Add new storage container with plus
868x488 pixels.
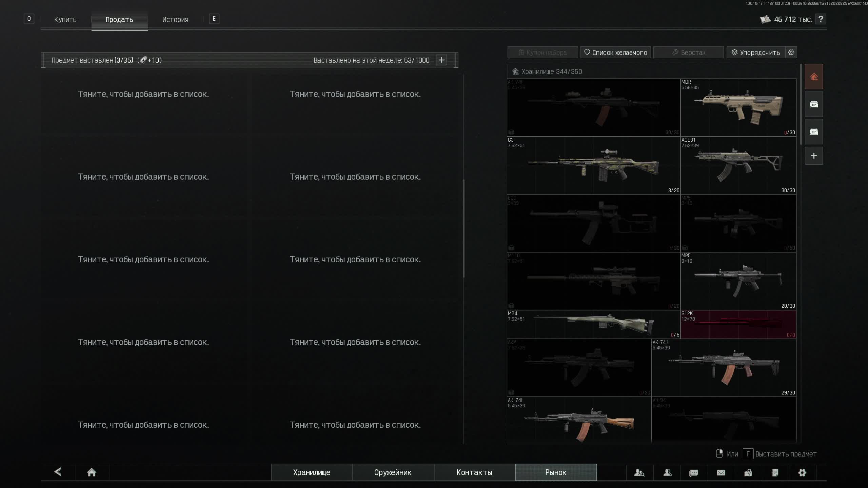[x=814, y=156]
